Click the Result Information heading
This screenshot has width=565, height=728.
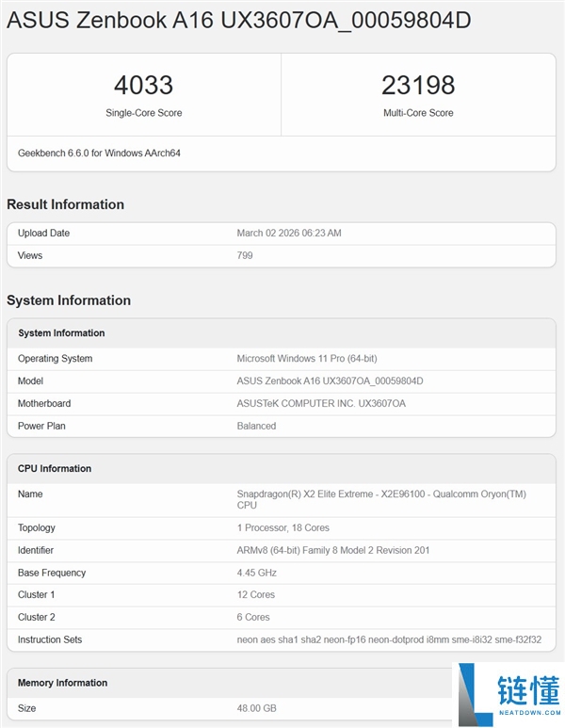(x=66, y=204)
